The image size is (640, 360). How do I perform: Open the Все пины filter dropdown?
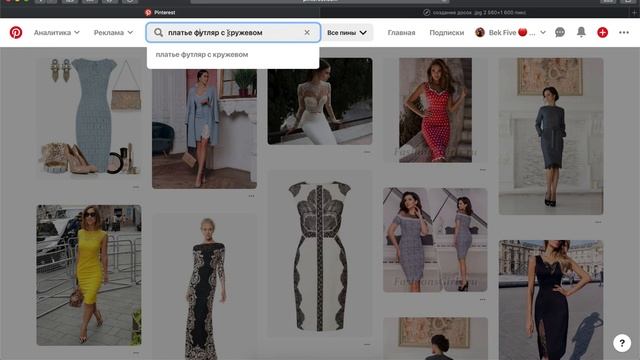tap(347, 32)
